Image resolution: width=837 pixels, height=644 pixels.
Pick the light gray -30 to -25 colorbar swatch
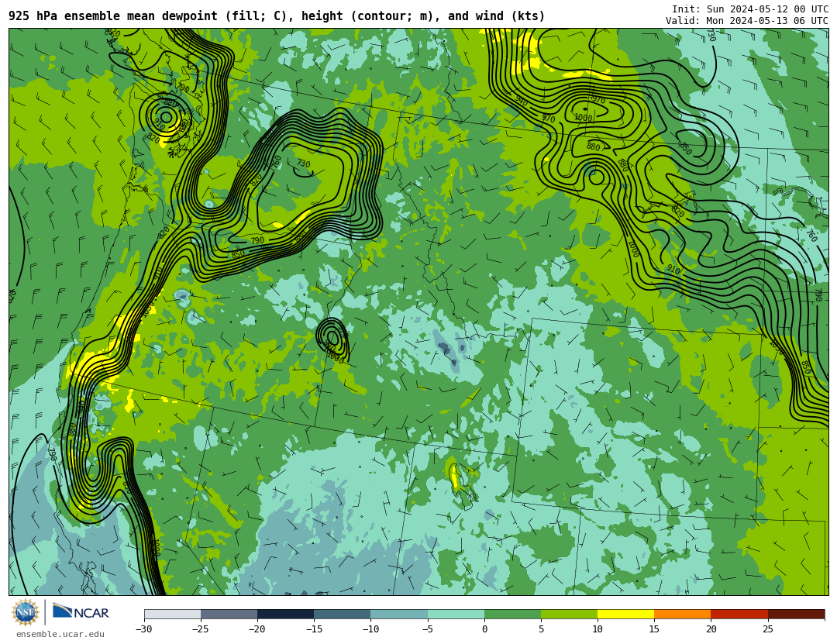coord(172,614)
